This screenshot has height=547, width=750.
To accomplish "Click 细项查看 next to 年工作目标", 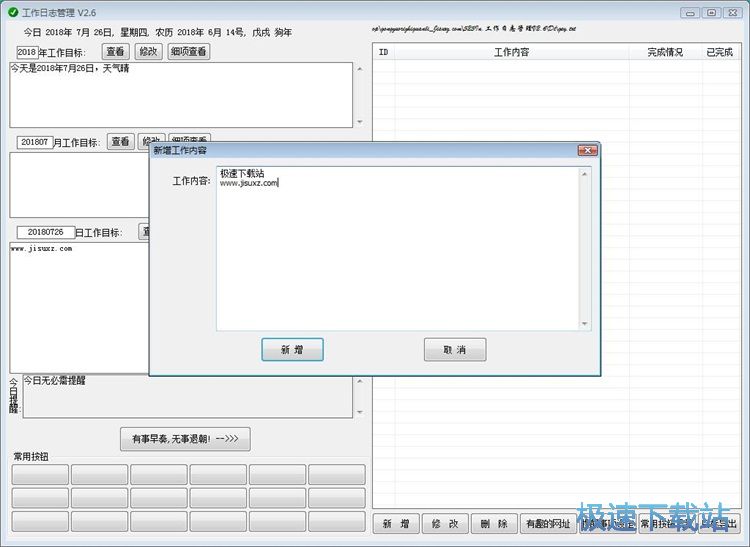I will pos(188,52).
